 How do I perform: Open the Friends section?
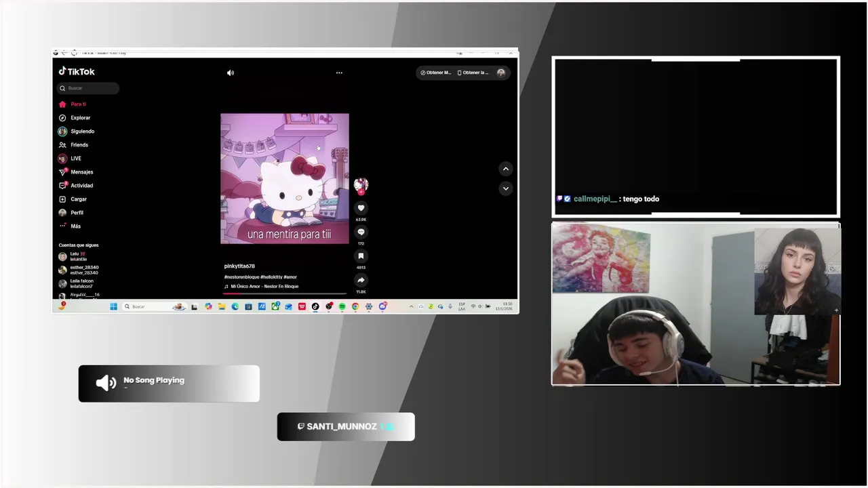click(73, 145)
